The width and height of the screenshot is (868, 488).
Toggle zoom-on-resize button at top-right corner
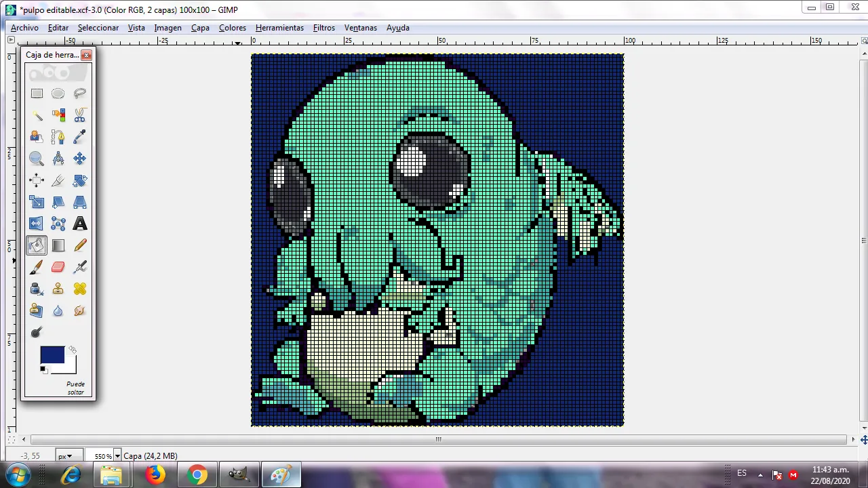coord(863,41)
